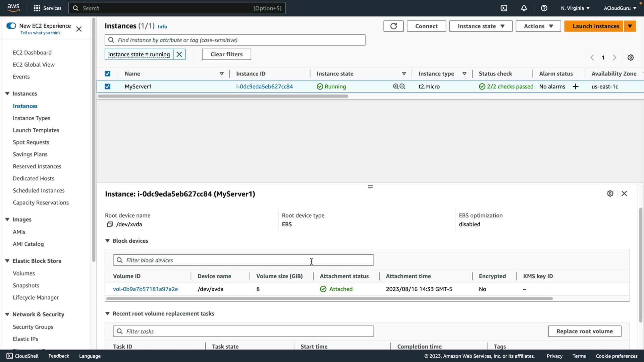Open Security Groups in the sidebar

[x=33, y=327]
